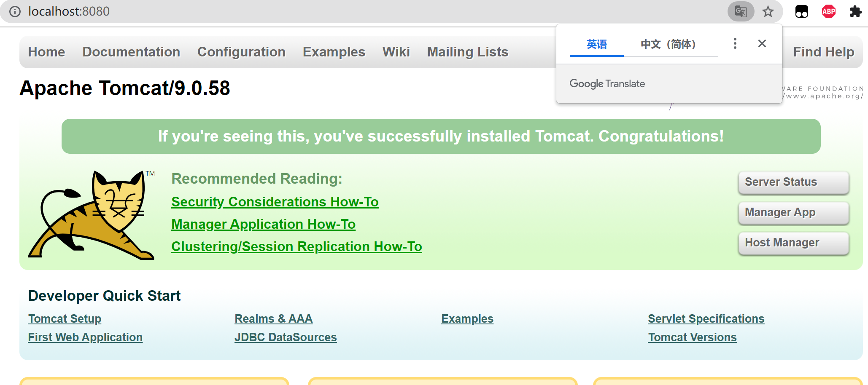This screenshot has height=385, width=868.
Task: Open Documentation in the navigation bar
Action: tap(131, 52)
